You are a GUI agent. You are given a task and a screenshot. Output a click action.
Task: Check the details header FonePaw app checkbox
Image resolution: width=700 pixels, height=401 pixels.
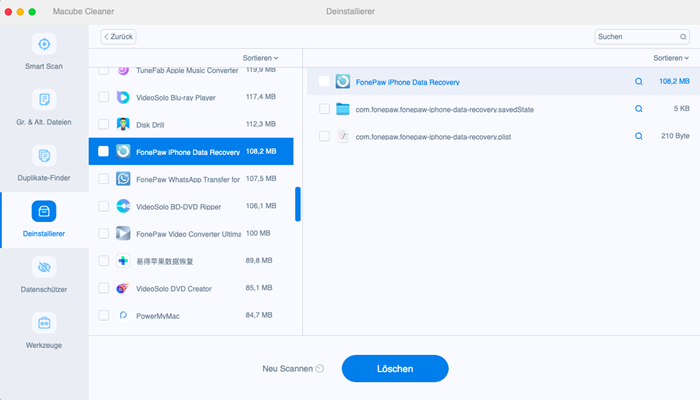[325, 81]
